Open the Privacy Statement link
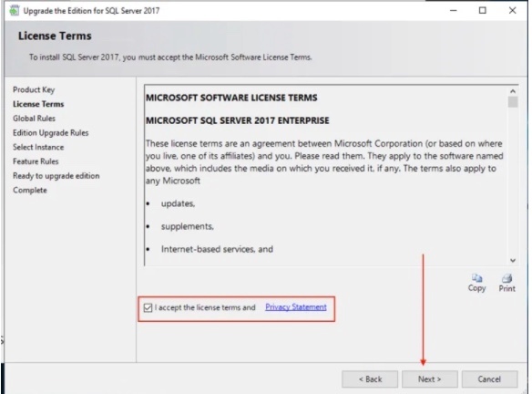The image size is (532, 394). [296, 307]
